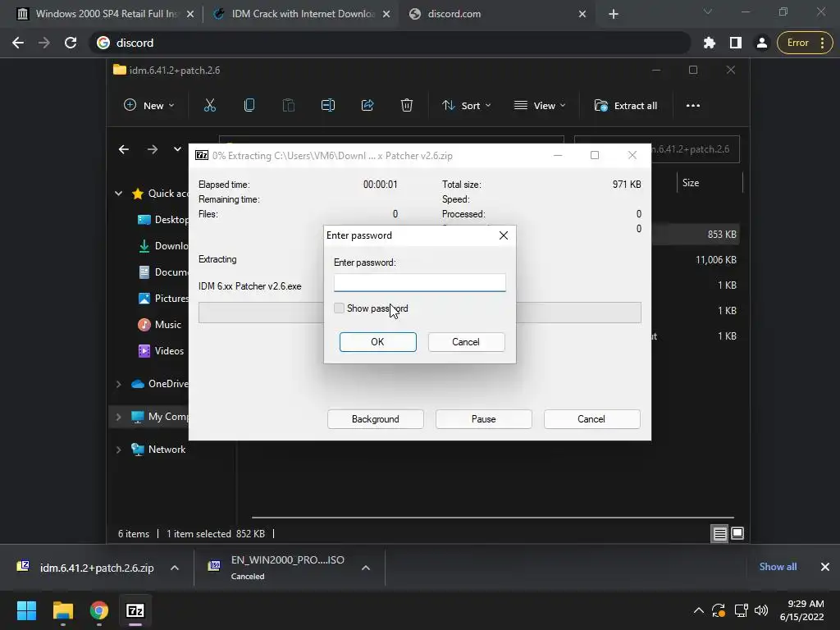Image resolution: width=840 pixels, height=630 pixels.
Task: Click the Rename icon in Explorer toolbar
Action: coord(328,106)
